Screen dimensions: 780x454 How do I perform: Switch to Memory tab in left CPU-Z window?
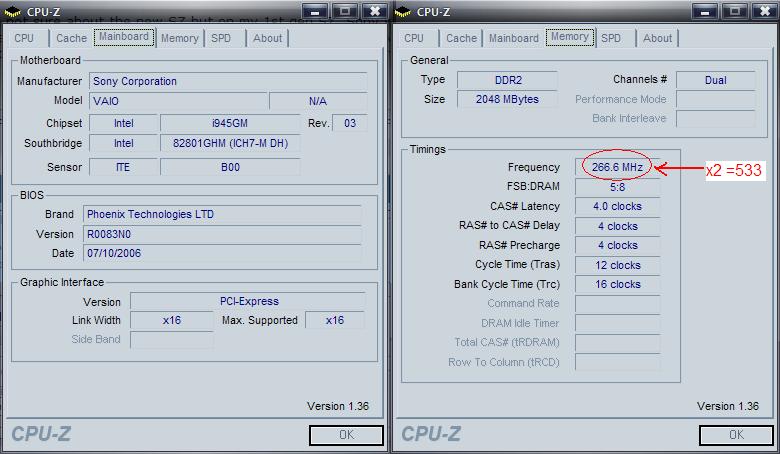180,38
